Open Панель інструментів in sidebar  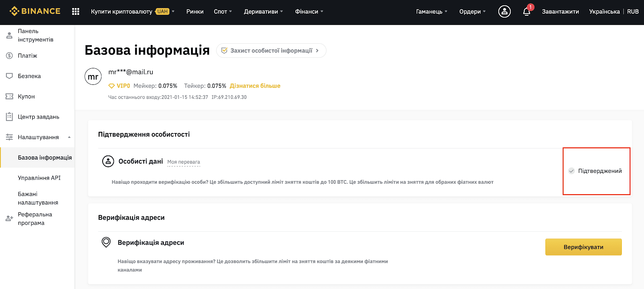[x=35, y=35]
